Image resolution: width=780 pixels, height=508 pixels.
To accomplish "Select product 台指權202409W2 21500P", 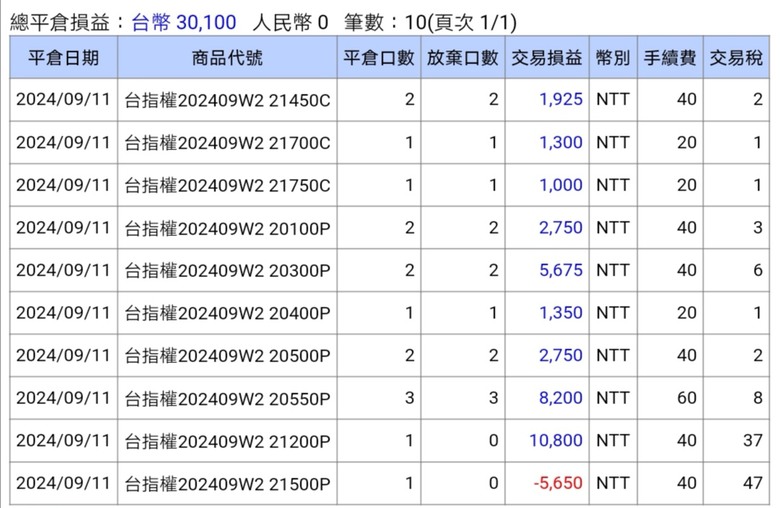I will [227, 483].
